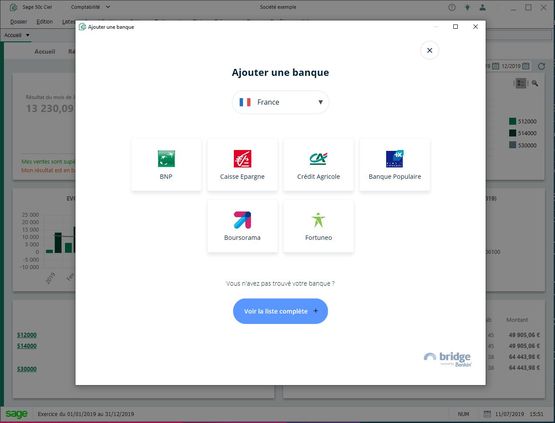Click the 514000 legend color swatch
Viewport: 555px width, 423px height.
click(x=513, y=133)
